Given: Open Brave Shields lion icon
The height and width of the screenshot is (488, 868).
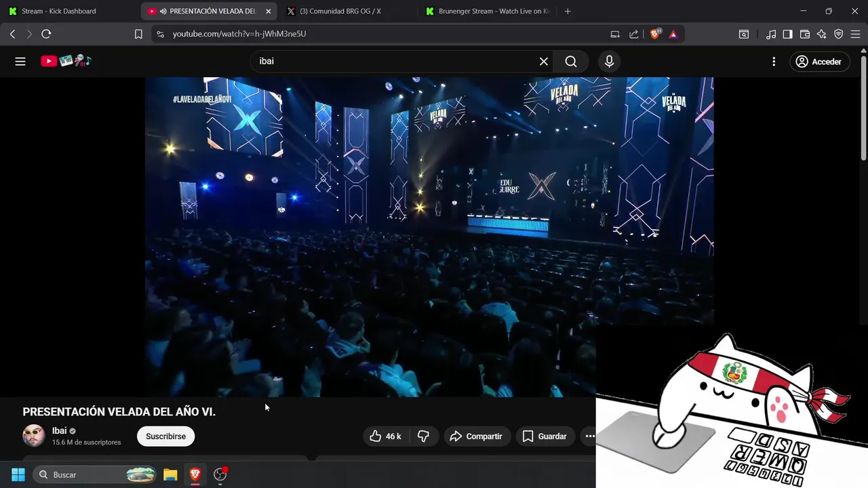Looking at the screenshot, I should 655,34.
